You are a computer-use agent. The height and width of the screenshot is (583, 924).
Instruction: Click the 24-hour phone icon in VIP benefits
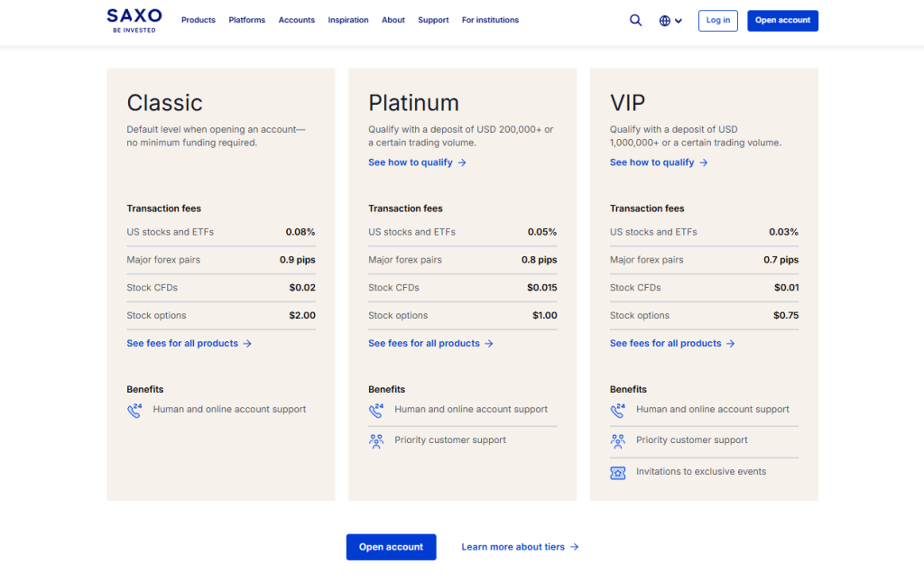point(618,410)
